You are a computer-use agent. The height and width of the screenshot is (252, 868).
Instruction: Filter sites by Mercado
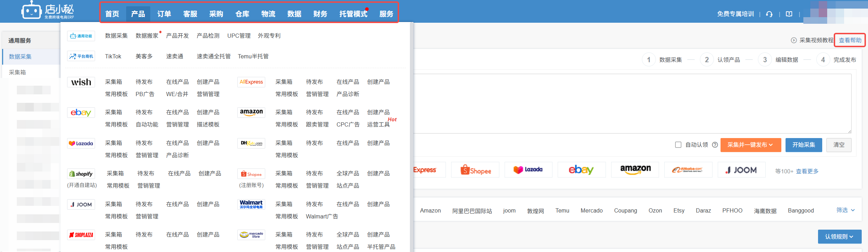[592, 210]
